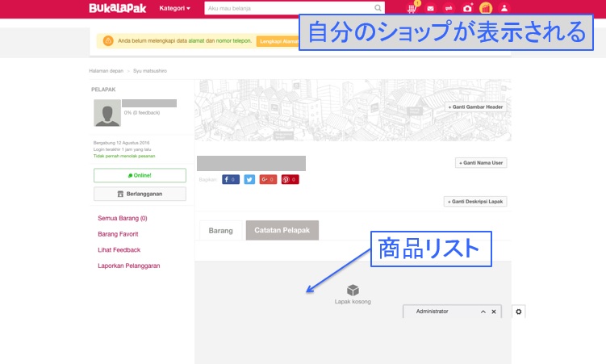The image size is (606, 364).
Task: Click the Syu matsushiro breadcrumb
Action: coord(150,71)
